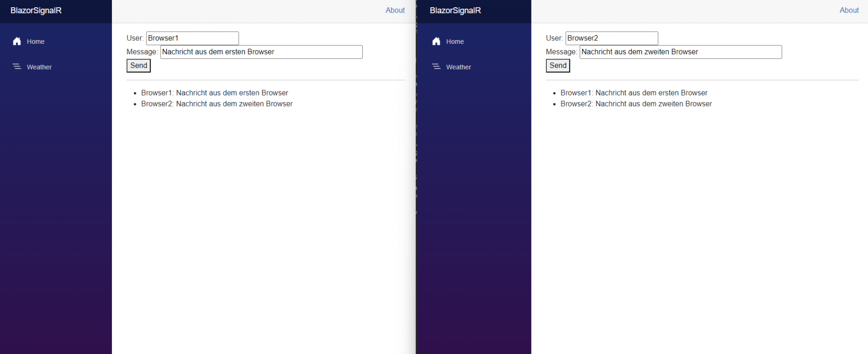Click the 'User:' label in right browser
This screenshot has height=354, width=868.
[x=555, y=38]
